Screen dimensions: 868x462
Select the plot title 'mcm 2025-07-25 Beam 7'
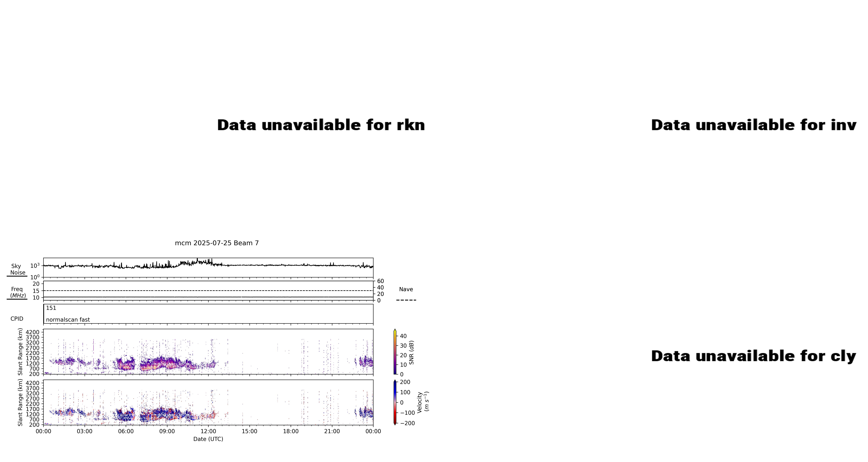click(217, 243)
